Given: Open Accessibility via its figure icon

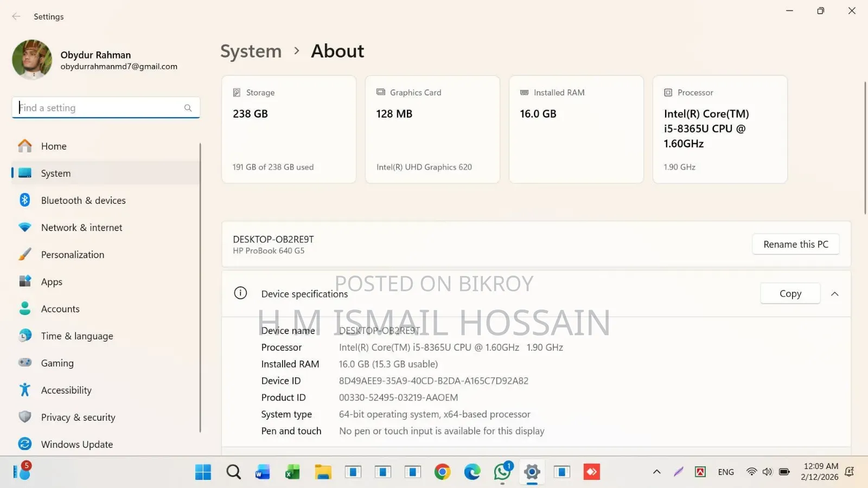Looking at the screenshot, I should 25,390.
